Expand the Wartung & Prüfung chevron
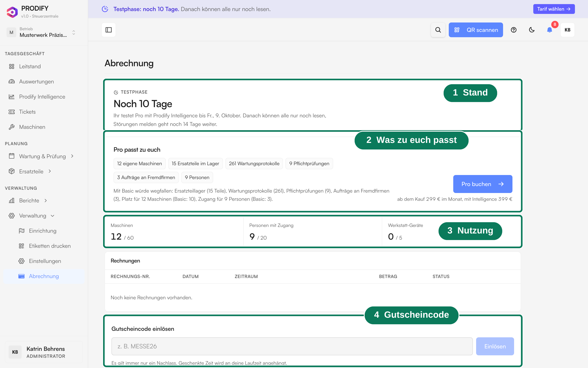Image resolution: width=588 pixels, height=368 pixels. (72, 156)
